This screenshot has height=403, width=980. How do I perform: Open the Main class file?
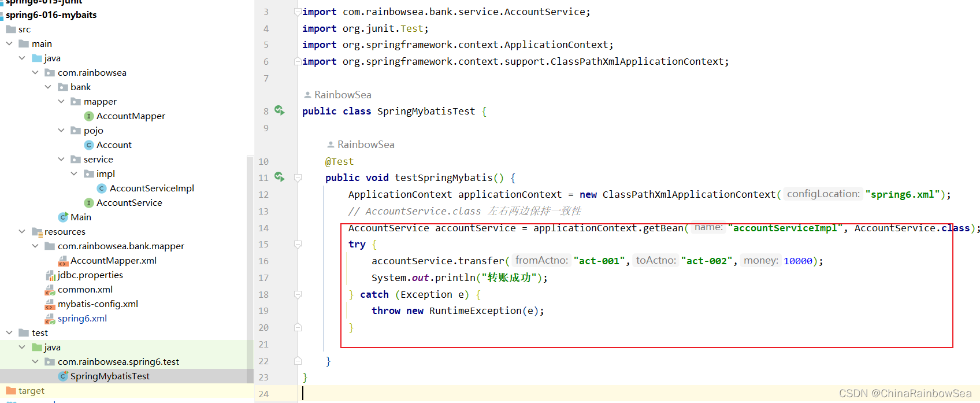tap(81, 217)
